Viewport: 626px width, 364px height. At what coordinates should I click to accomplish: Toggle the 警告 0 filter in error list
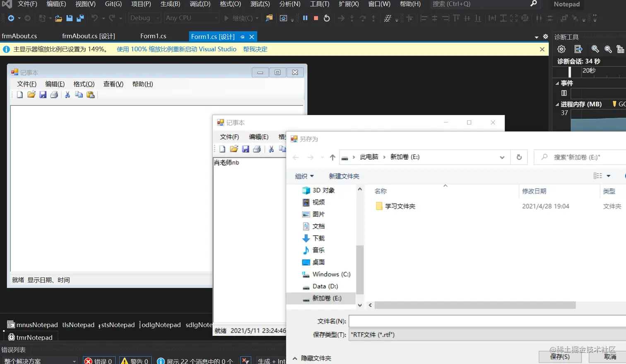135,361
